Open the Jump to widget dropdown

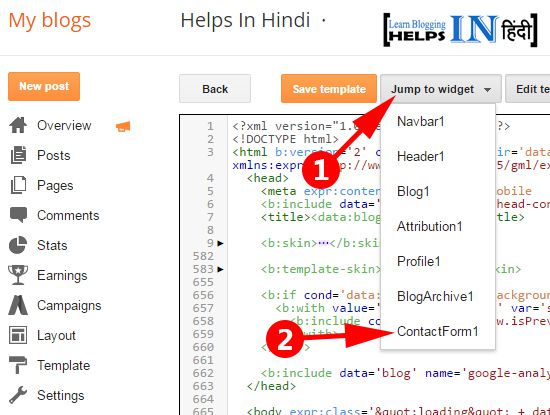pos(441,89)
